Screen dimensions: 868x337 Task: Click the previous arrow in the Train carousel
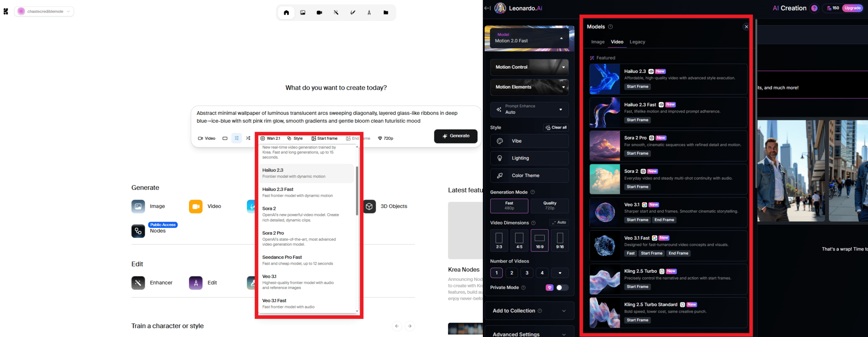pyautogui.click(x=397, y=326)
